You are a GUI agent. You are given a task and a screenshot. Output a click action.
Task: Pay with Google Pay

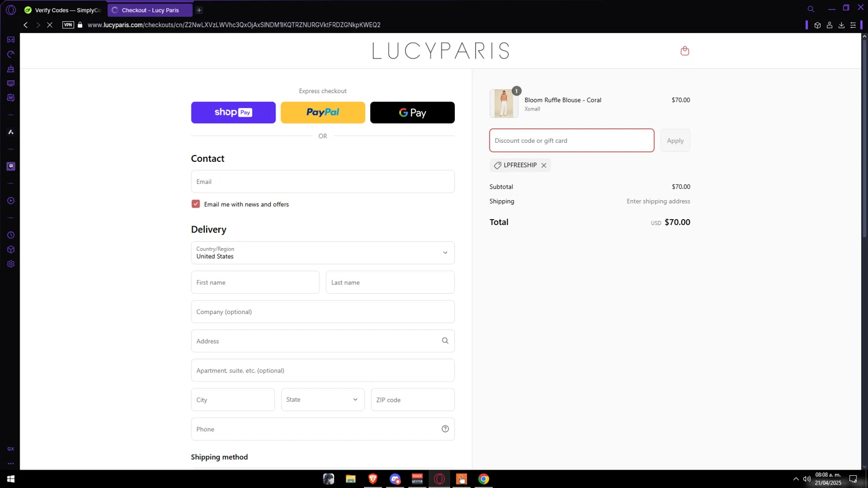coord(413,113)
